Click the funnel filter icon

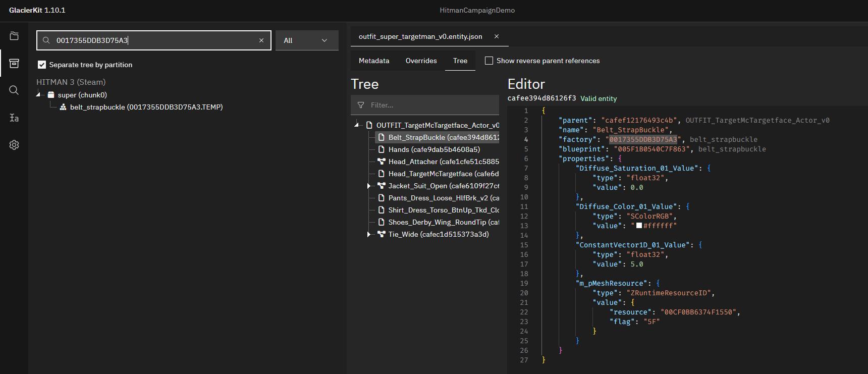click(x=361, y=105)
